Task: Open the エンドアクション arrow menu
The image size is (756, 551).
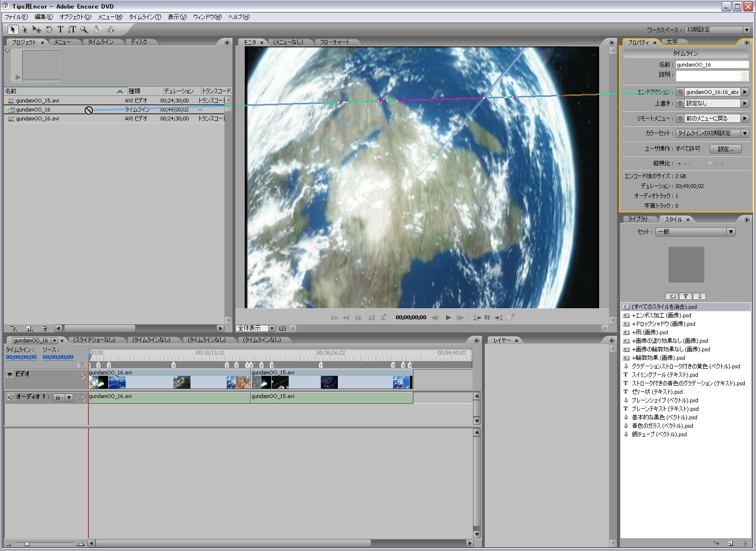Action: (x=745, y=92)
